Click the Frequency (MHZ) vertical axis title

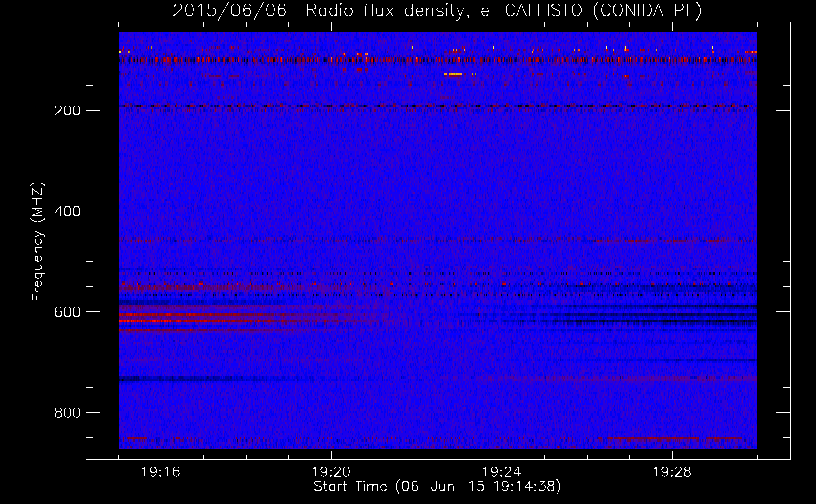38,242
